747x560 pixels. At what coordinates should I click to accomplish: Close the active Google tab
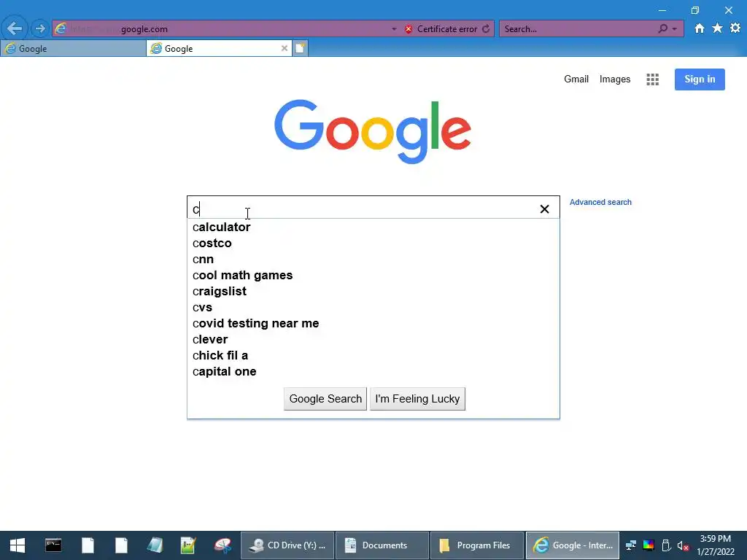(284, 49)
